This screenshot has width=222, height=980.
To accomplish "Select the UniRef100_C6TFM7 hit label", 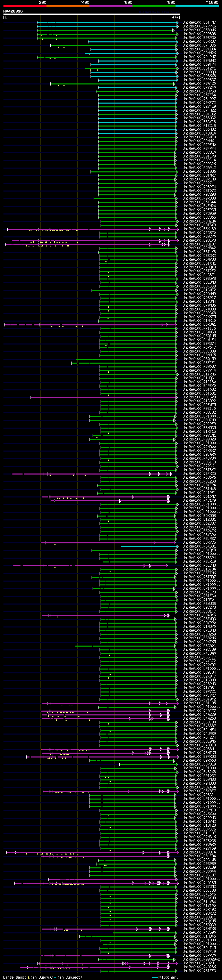I will coord(199,23).
